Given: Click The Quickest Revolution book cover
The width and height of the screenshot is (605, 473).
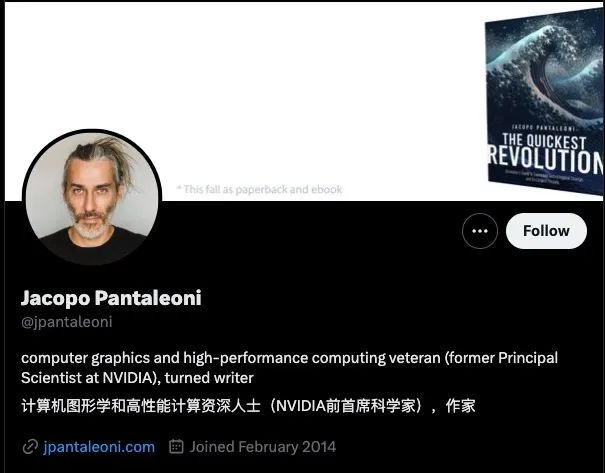Looking at the screenshot, I should pyautogui.click(x=544, y=101).
